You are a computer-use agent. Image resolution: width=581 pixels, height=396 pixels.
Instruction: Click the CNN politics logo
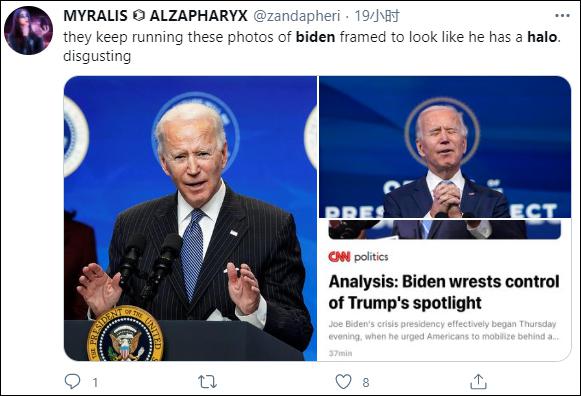[358, 257]
